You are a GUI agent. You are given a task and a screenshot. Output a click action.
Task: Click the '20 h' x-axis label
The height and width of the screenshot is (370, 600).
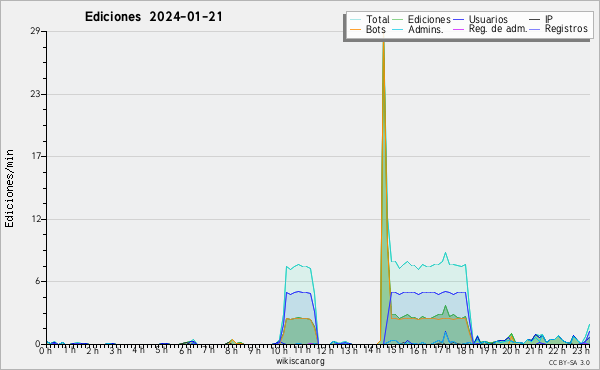tap(510, 351)
